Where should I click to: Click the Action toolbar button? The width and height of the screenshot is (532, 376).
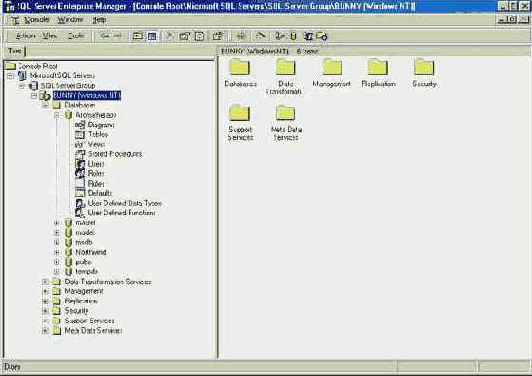(25, 36)
